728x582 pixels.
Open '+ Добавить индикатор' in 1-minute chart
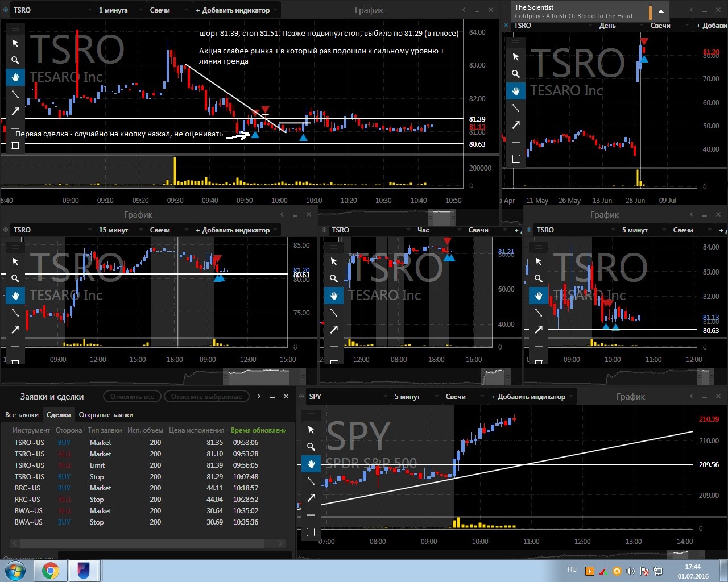tap(237, 10)
